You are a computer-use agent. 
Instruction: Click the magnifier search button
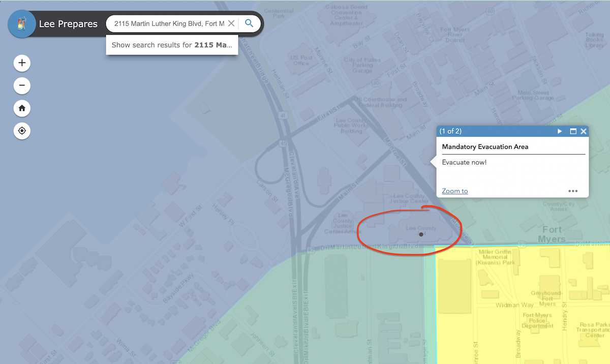click(x=249, y=23)
